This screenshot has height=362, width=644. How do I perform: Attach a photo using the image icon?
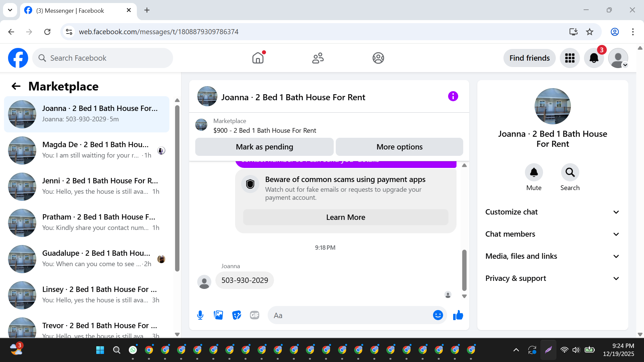218,315
